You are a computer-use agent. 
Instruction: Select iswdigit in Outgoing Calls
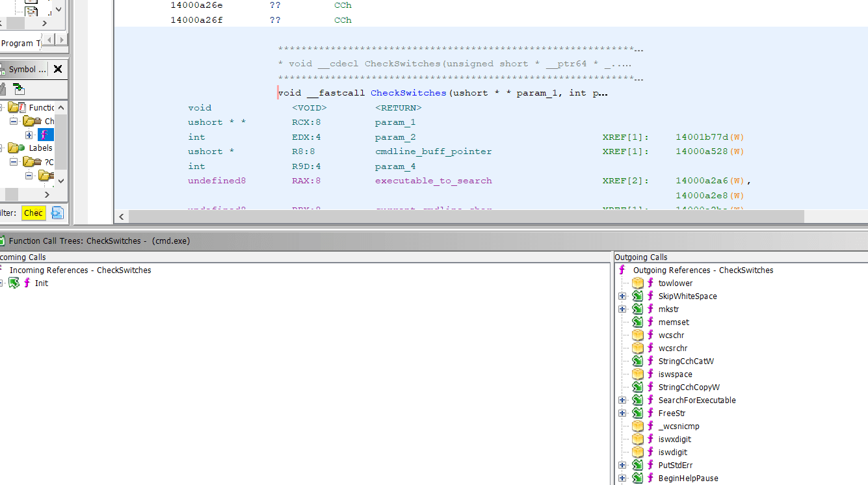[x=672, y=452]
